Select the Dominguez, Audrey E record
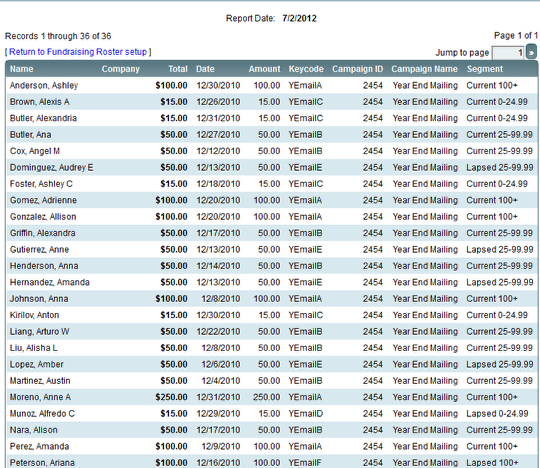This screenshot has height=468, width=540. point(272,167)
